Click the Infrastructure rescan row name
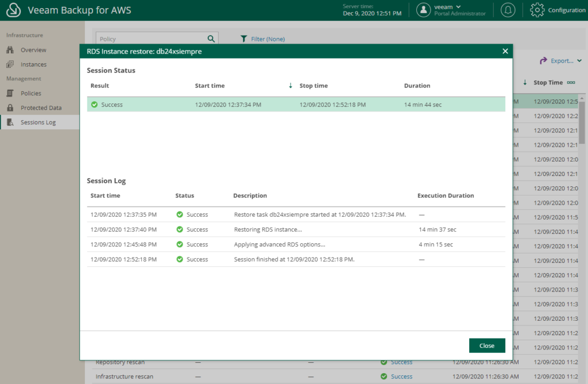Viewport: 588px width, 384px height. pos(124,377)
